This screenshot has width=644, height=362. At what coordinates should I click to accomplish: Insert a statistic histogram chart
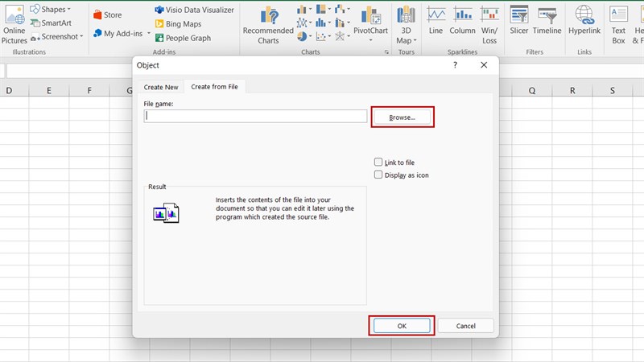click(320, 23)
